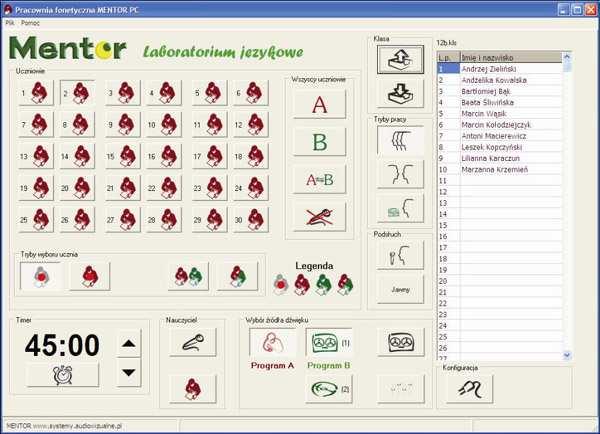Select student 28 button
Screen dimensions: 600x434
164,220
